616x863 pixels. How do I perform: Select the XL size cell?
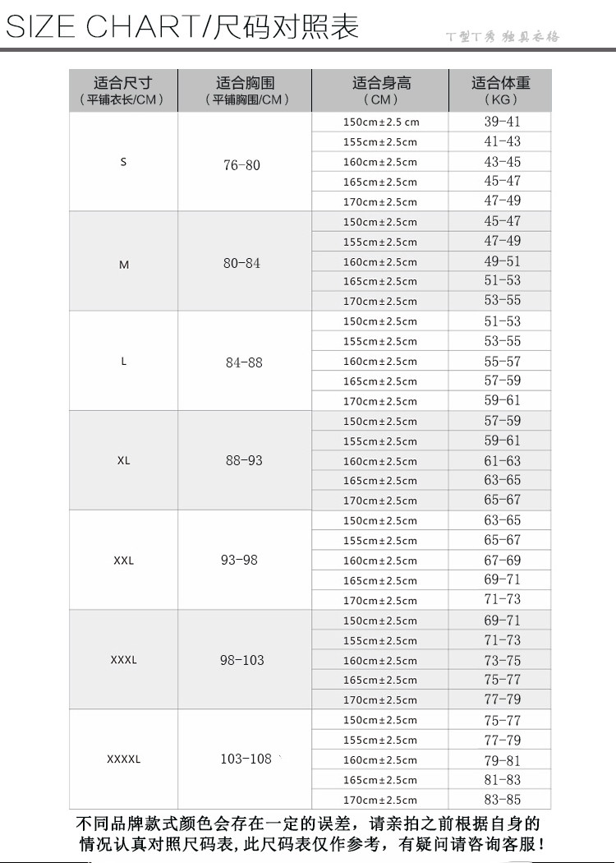point(123,460)
